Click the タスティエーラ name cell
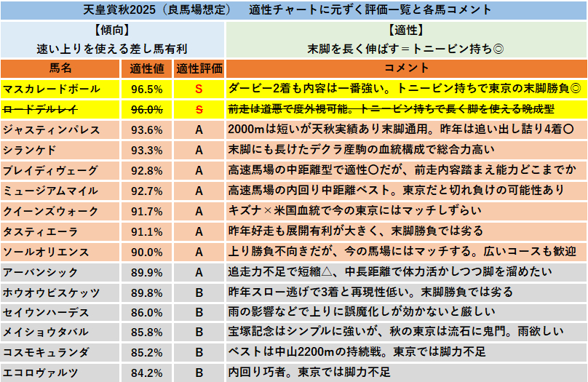Screen dimensions: 588x382 (x=60, y=231)
